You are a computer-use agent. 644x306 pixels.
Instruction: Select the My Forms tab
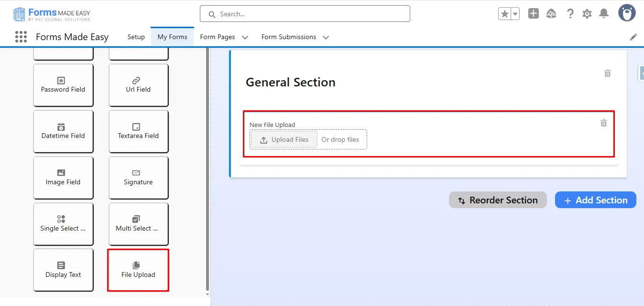coord(172,37)
